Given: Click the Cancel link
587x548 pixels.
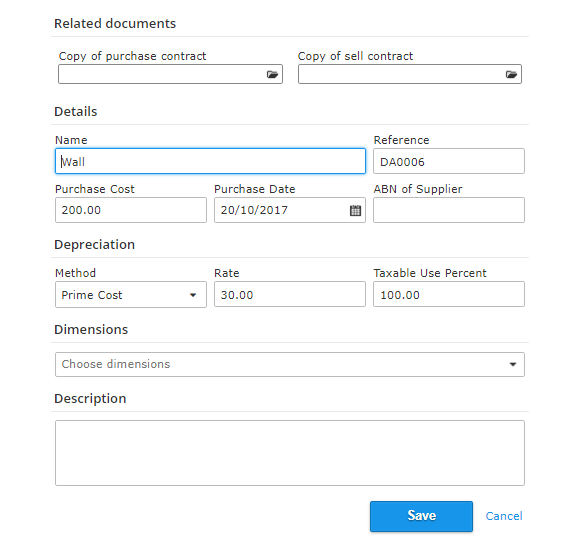Looking at the screenshot, I should [x=504, y=516].
